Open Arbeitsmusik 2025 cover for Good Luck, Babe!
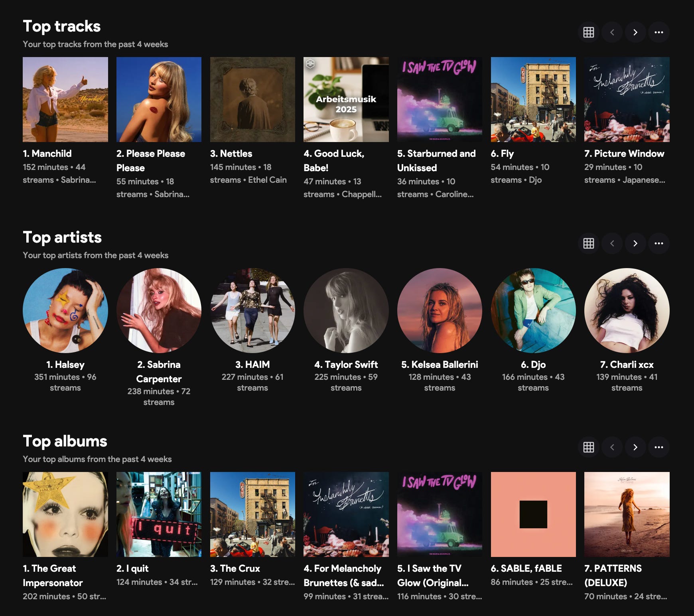This screenshot has width=694, height=616. pyautogui.click(x=346, y=99)
